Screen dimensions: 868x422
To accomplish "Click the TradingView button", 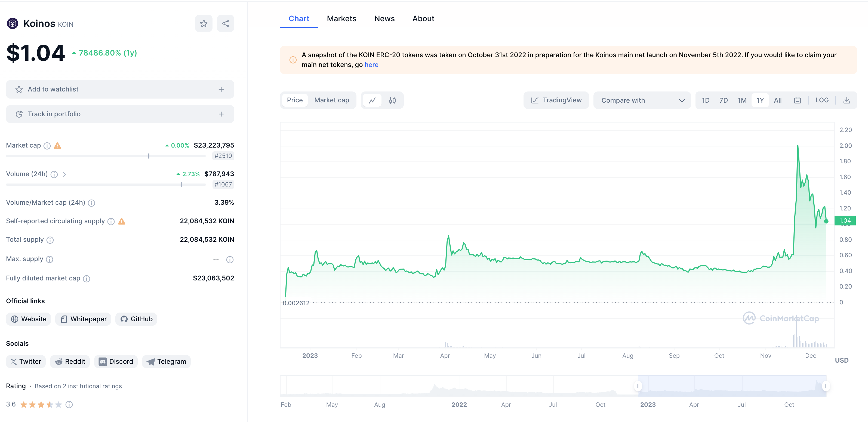I will [556, 100].
